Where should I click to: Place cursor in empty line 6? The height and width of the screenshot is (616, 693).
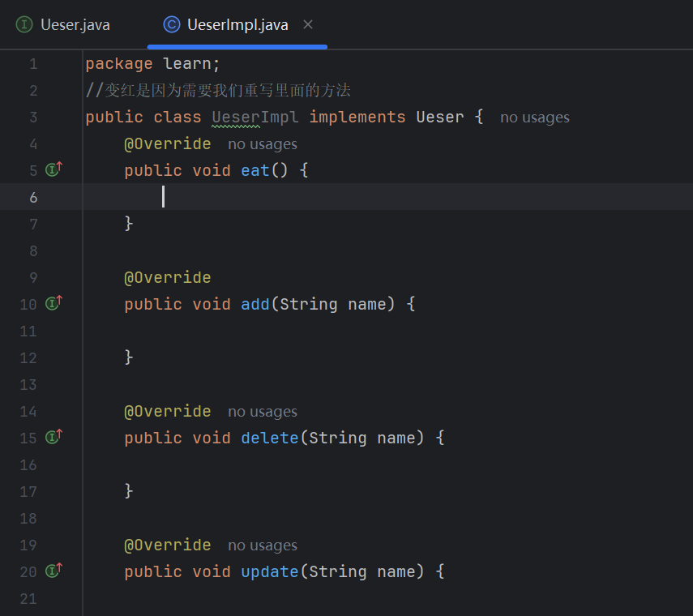(387, 197)
